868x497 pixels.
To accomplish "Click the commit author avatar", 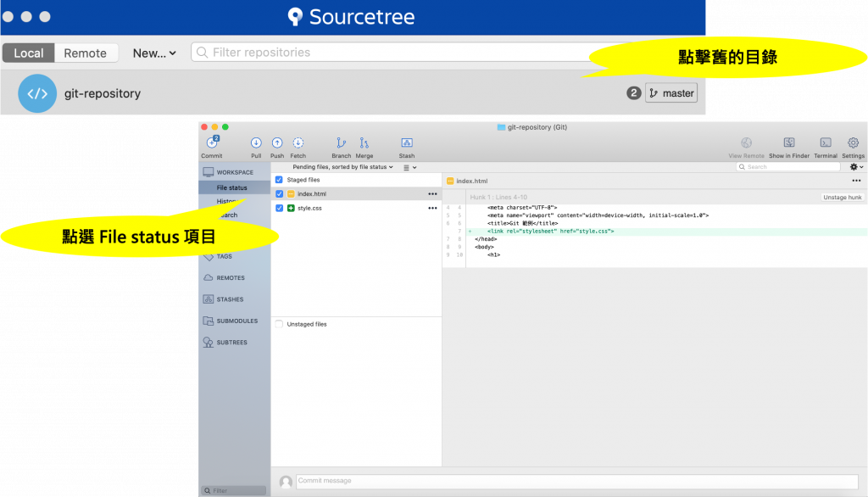I will tap(286, 482).
